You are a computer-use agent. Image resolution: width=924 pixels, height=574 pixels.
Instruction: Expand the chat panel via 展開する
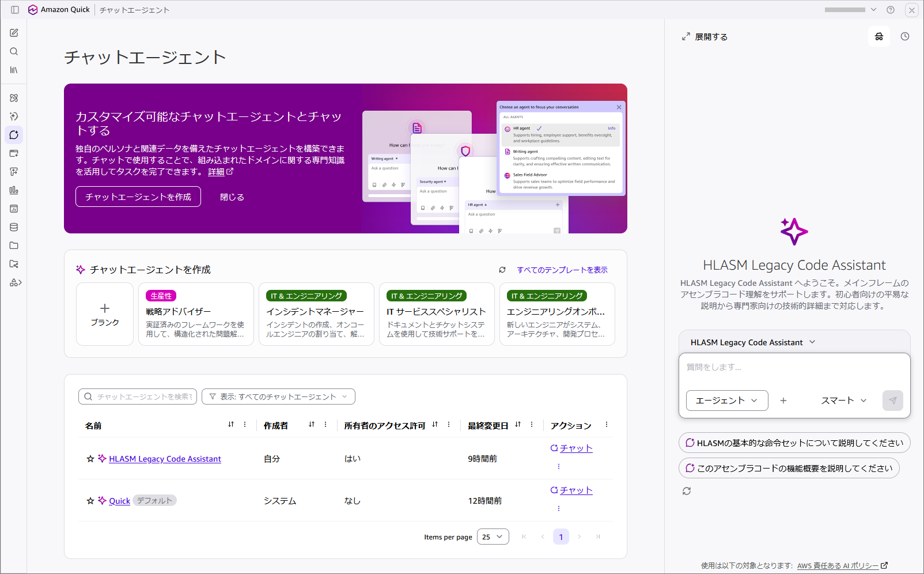pos(705,36)
